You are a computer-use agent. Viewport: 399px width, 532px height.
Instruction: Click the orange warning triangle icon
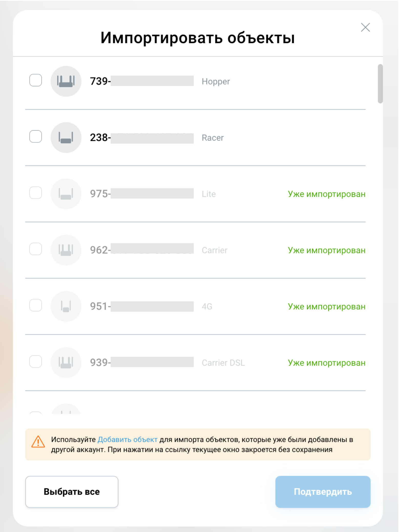(38, 442)
